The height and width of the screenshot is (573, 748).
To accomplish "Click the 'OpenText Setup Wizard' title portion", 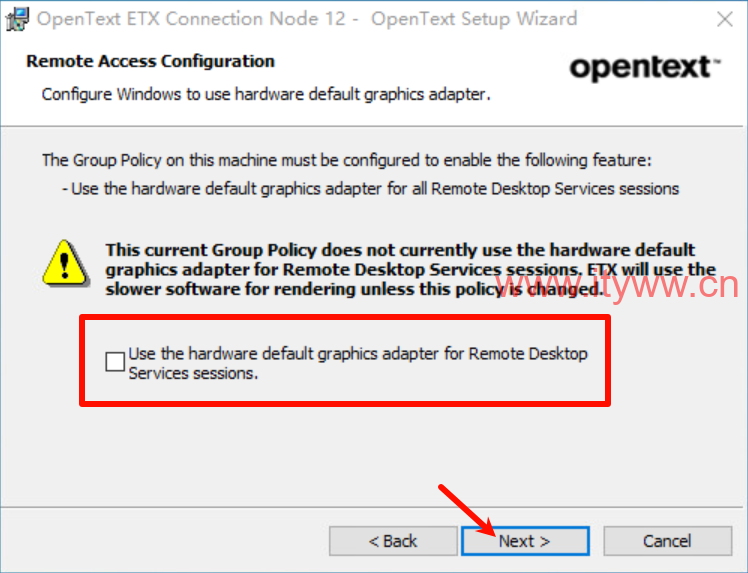I will point(474,19).
